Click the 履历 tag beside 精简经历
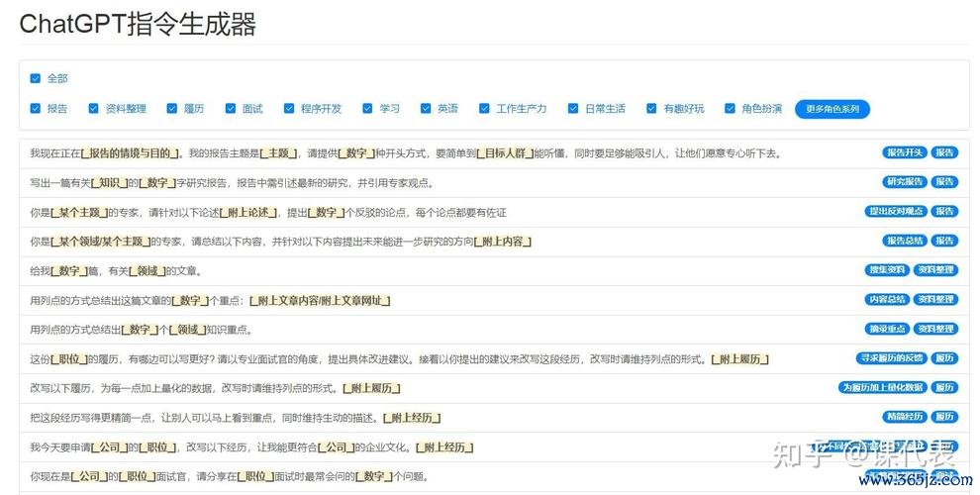 pyautogui.click(x=944, y=417)
